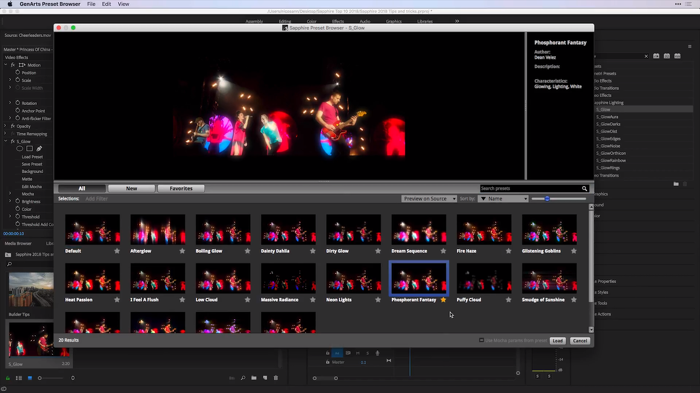Switch to the Favorites tab
This screenshot has height=393, width=700.
click(x=181, y=188)
